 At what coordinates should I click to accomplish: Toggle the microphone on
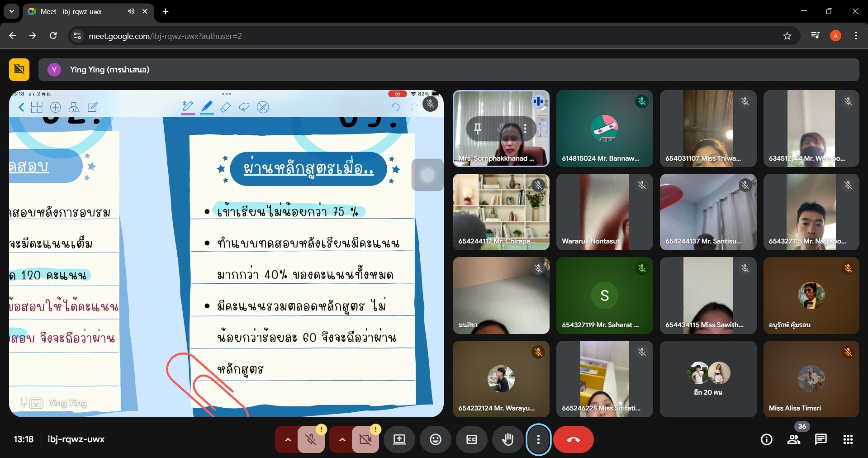coord(311,439)
